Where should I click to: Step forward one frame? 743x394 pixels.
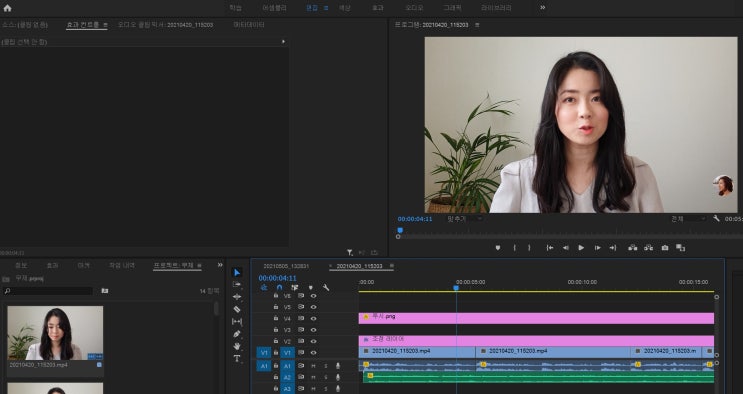[598, 247]
